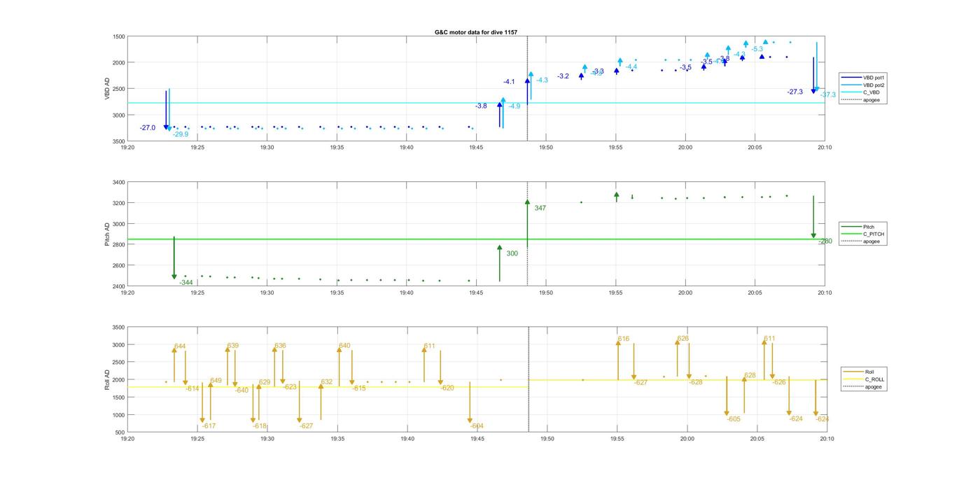Viewport: 980px width, 485px height.
Task: Click the '632' roll data label
Action: tap(327, 381)
